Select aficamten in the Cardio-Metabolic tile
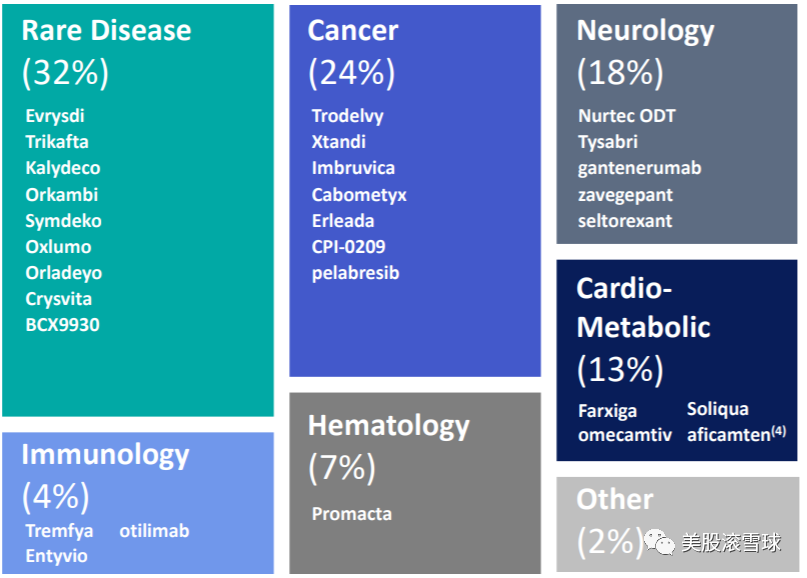 click(728, 435)
